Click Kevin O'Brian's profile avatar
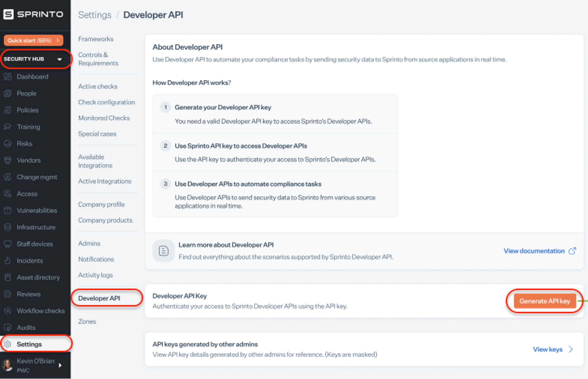The image size is (588, 379). coord(8,365)
